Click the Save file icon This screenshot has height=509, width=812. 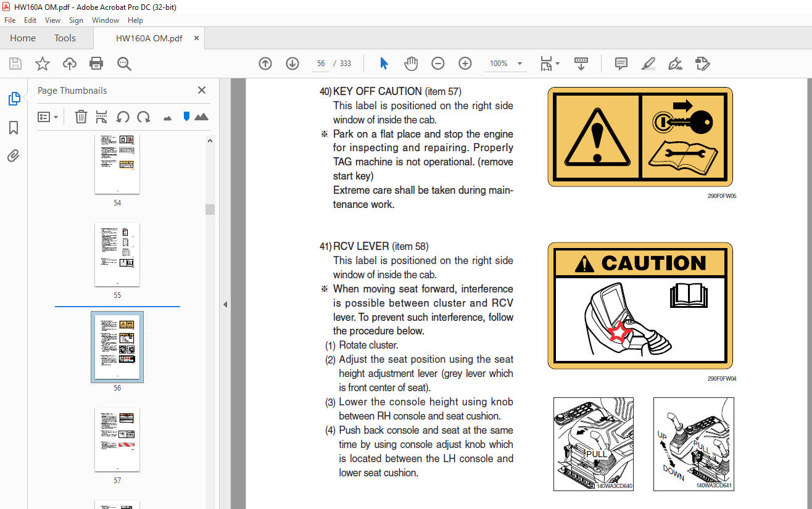coord(15,64)
